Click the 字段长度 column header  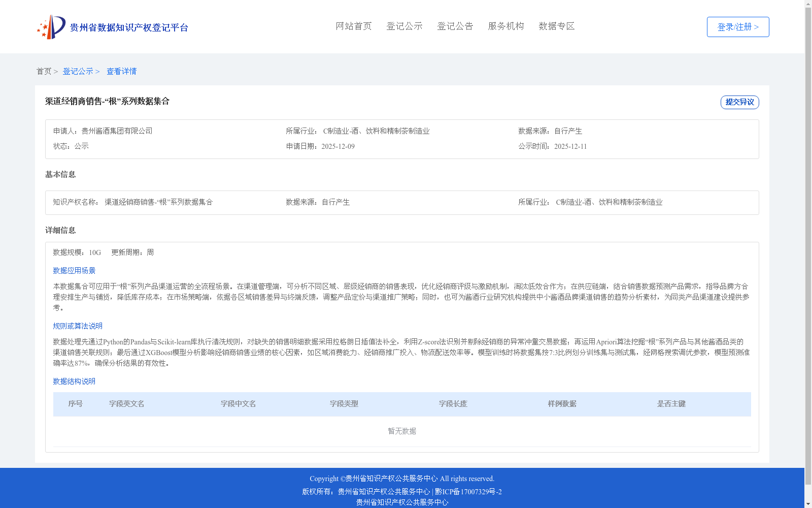tap(453, 404)
